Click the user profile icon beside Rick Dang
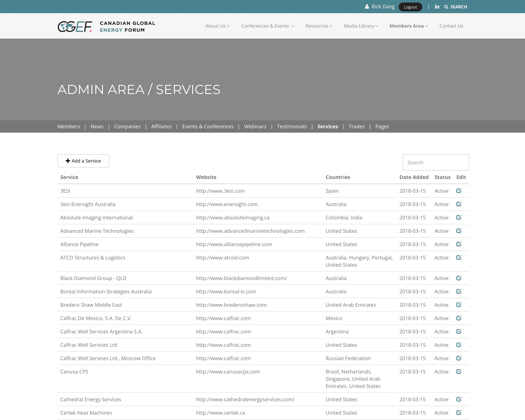Screen dimensions: 525x420 click(x=367, y=7)
